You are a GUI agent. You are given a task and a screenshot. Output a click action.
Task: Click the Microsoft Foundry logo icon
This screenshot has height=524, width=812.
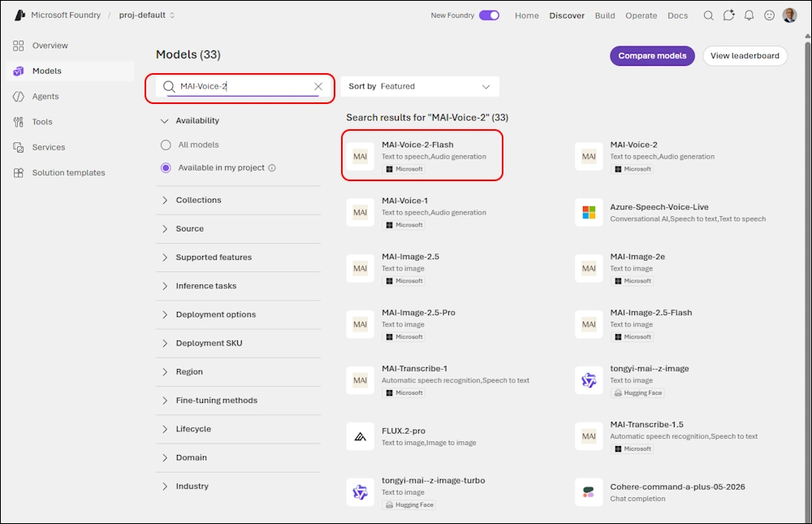(19, 15)
